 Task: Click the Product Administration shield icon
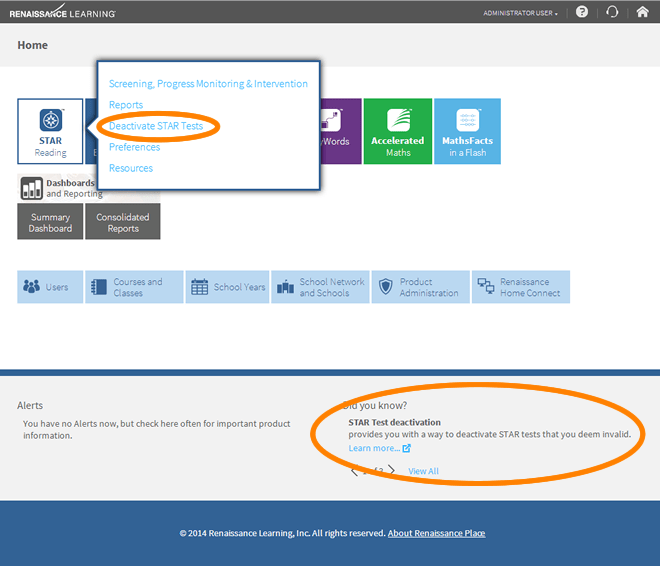[386, 287]
